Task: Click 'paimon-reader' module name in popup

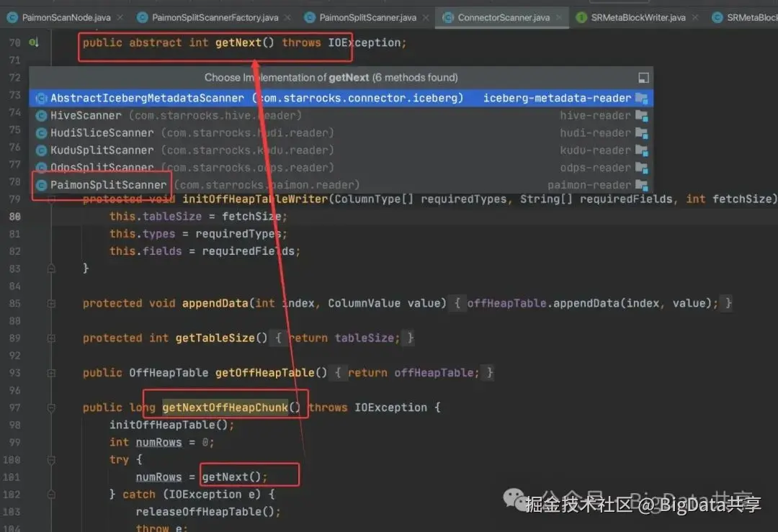Action: point(589,185)
